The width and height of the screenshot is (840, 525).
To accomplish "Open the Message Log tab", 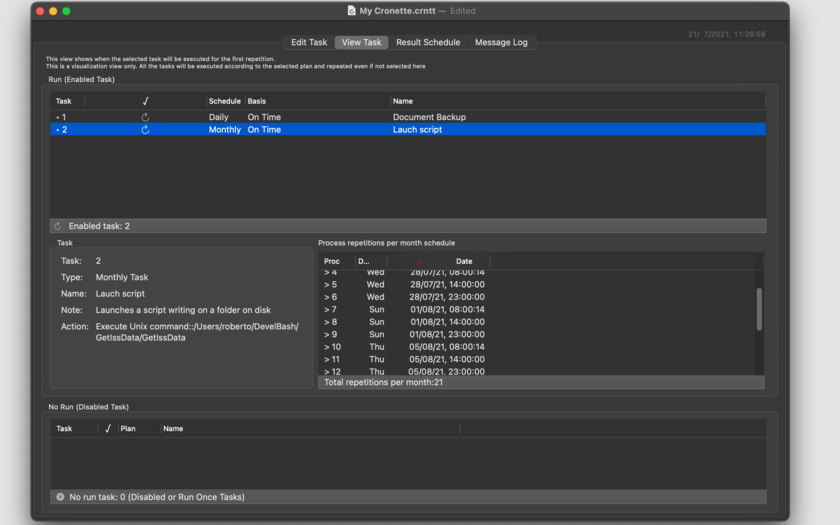I will [x=501, y=42].
